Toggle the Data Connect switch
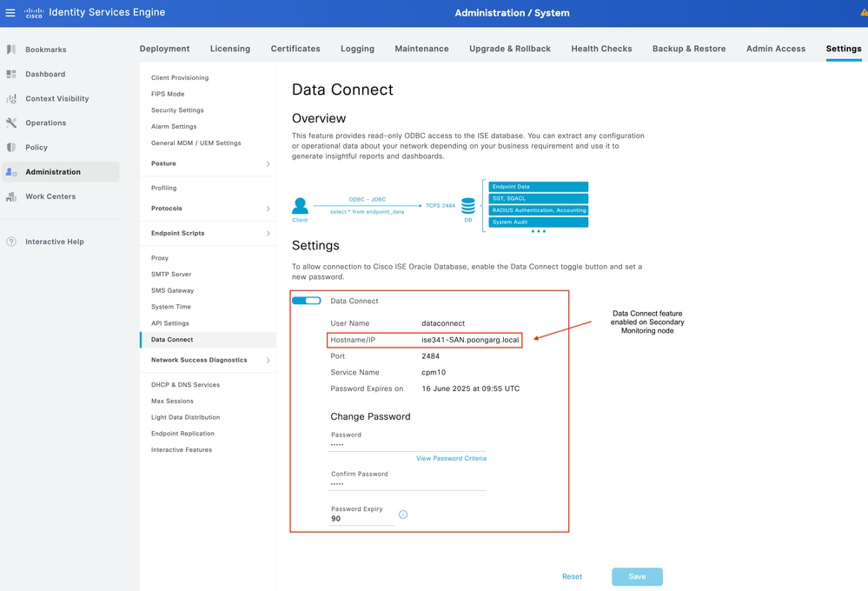 (x=306, y=301)
